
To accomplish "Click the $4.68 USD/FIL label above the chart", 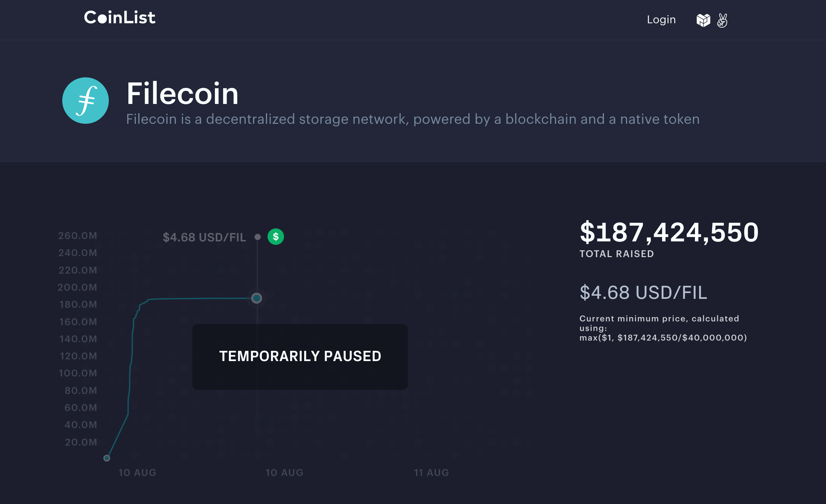I will pyautogui.click(x=204, y=237).
